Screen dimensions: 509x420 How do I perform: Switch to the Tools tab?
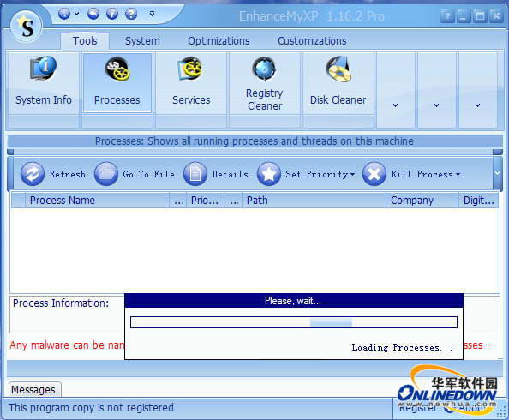click(85, 41)
